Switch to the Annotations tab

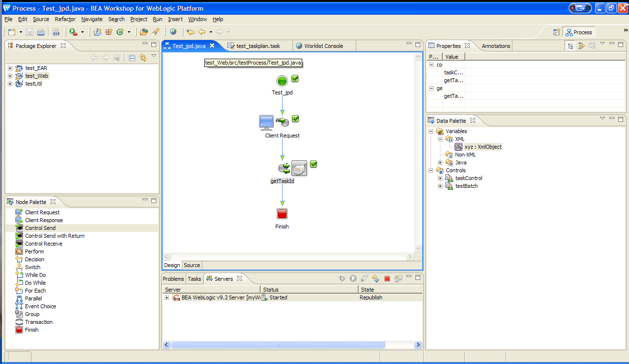point(496,46)
